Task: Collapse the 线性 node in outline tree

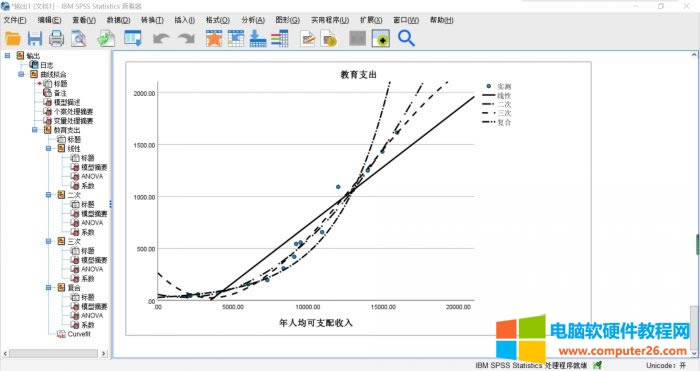Action: tap(49, 148)
